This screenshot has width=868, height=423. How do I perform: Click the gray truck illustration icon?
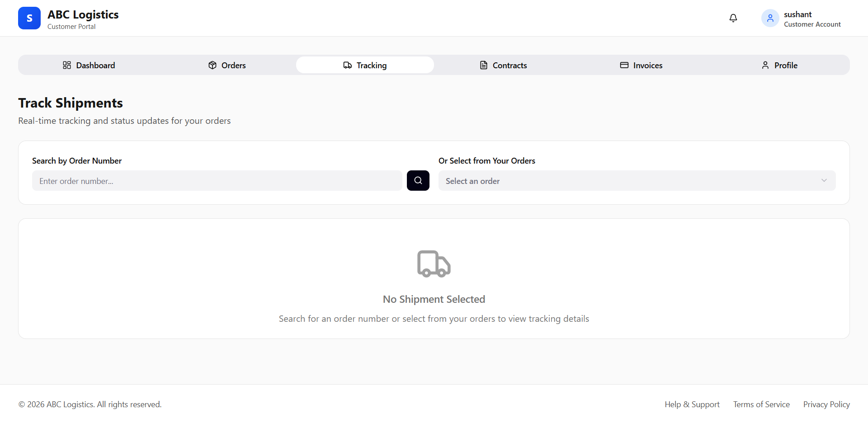point(434,263)
